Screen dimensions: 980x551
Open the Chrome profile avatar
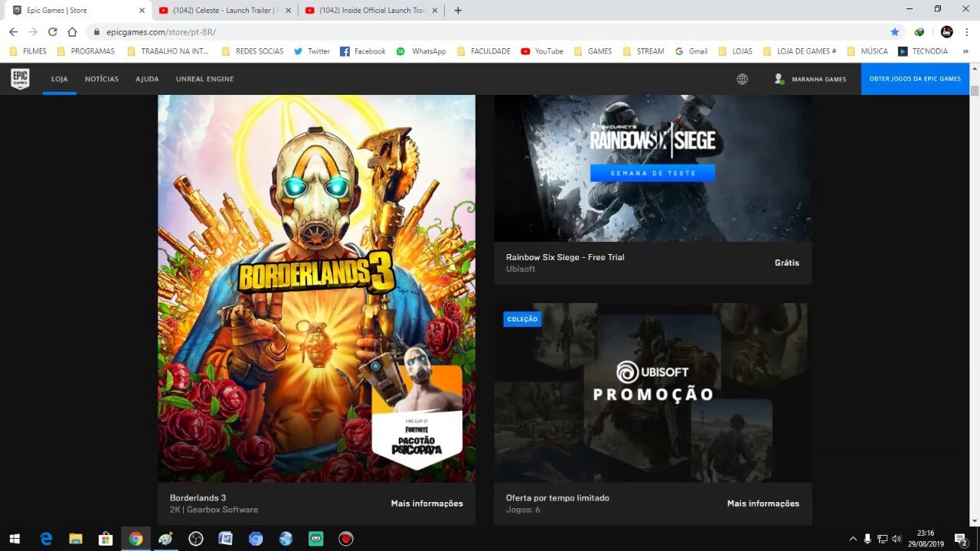point(947,32)
